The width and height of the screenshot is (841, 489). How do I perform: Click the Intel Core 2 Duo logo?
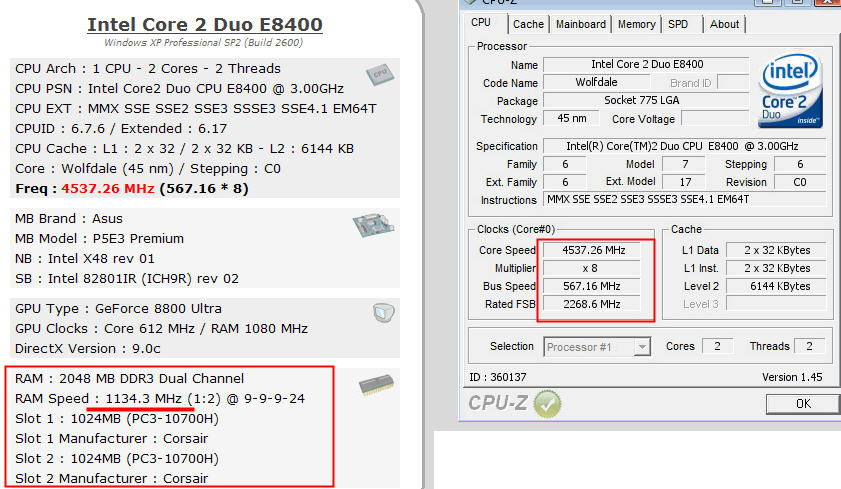(x=790, y=91)
